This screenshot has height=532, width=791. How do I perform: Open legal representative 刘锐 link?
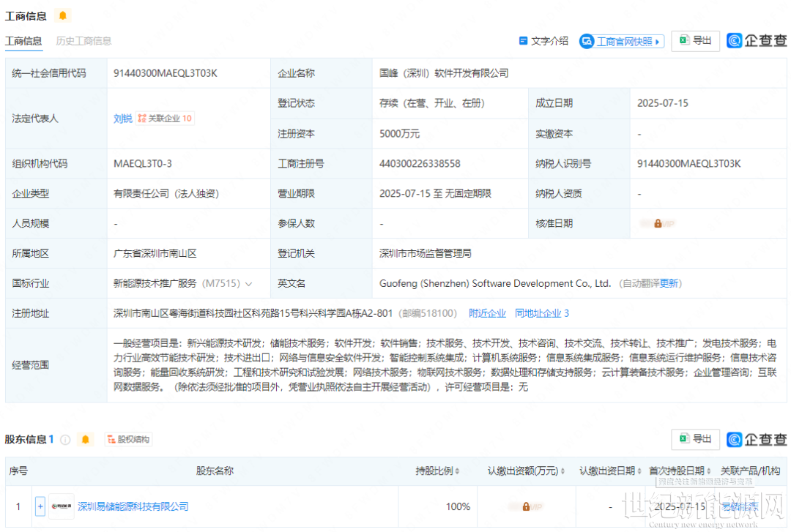pyautogui.click(x=122, y=118)
